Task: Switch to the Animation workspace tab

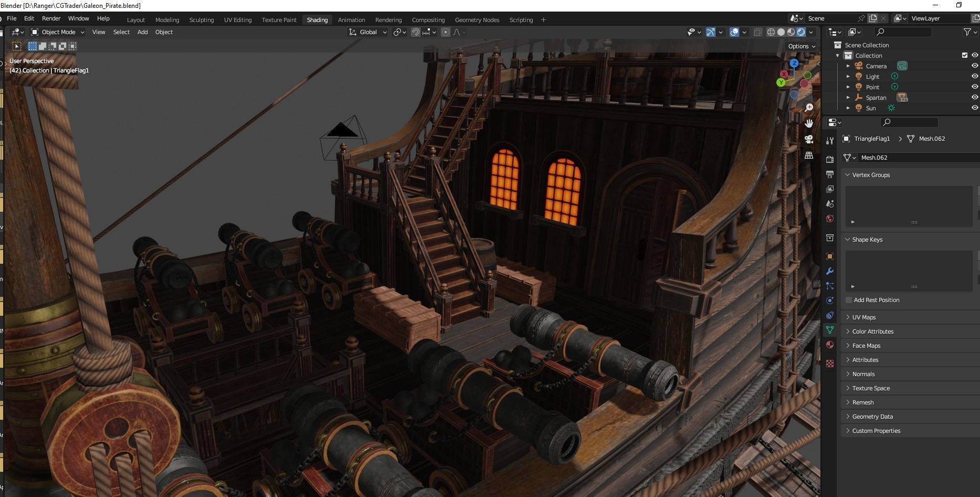Action: (x=351, y=20)
